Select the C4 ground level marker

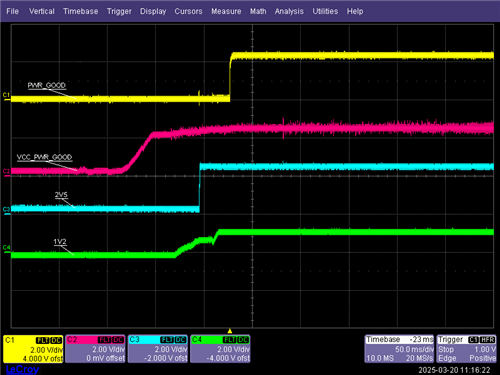pos(6,248)
